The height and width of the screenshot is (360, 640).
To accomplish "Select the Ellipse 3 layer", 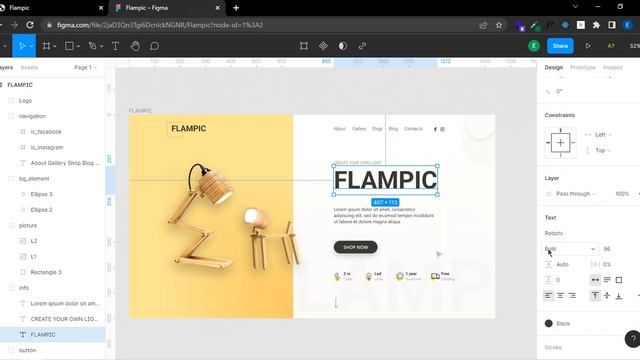I will [x=42, y=194].
